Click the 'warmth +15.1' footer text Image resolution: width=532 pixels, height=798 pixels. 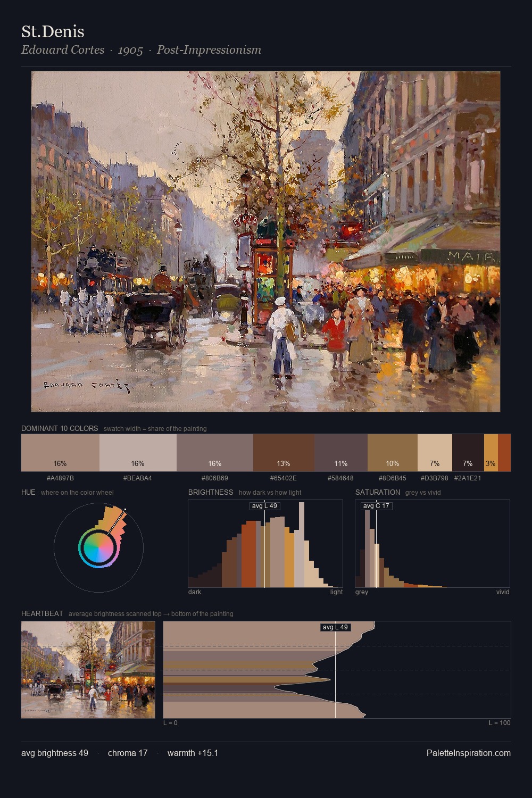[193, 753]
